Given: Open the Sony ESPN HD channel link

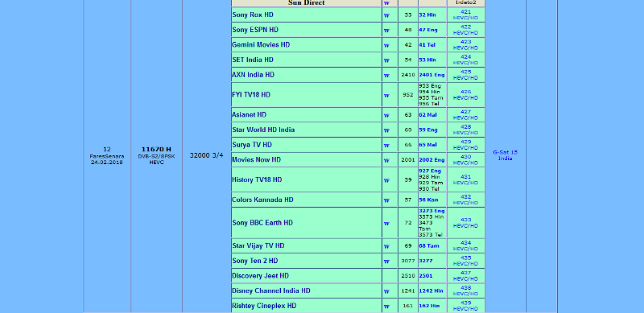Looking at the screenshot, I should click(x=255, y=30).
